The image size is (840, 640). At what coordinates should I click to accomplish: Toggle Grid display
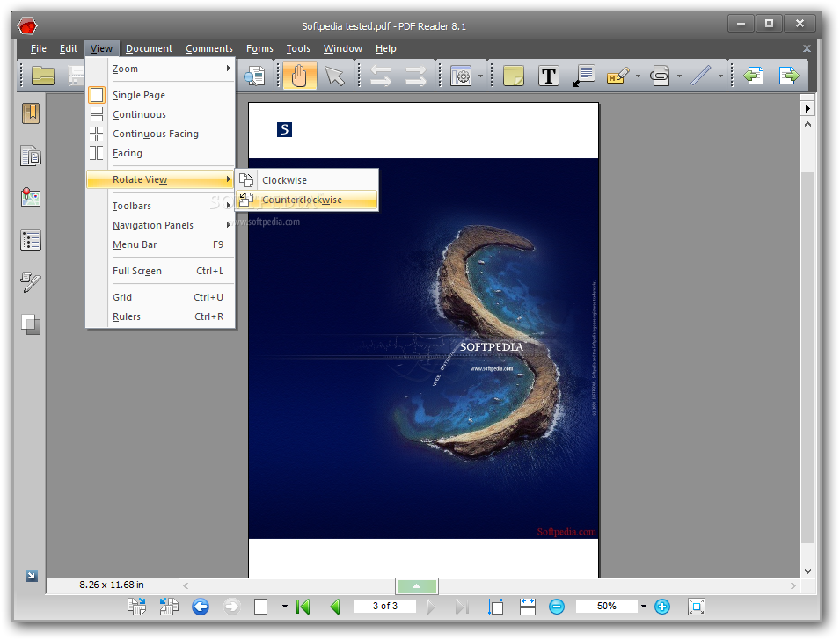[161, 297]
